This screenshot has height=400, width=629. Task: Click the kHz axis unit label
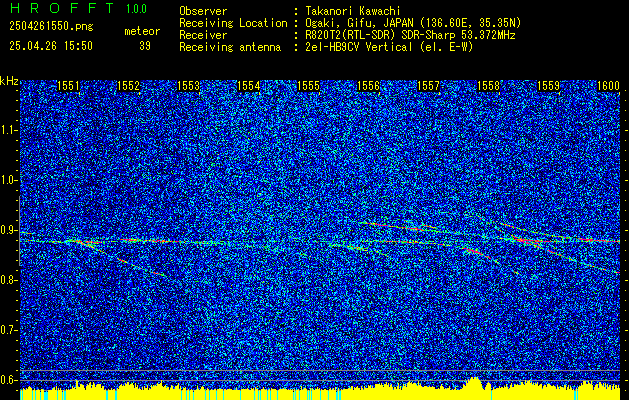click(x=9, y=81)
